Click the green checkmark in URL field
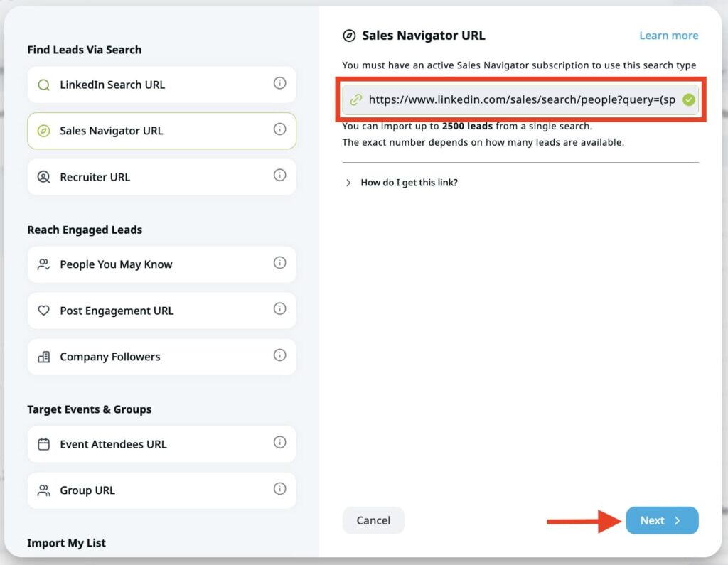This screenshot has width=728, height=565. [x=689, y=99]
